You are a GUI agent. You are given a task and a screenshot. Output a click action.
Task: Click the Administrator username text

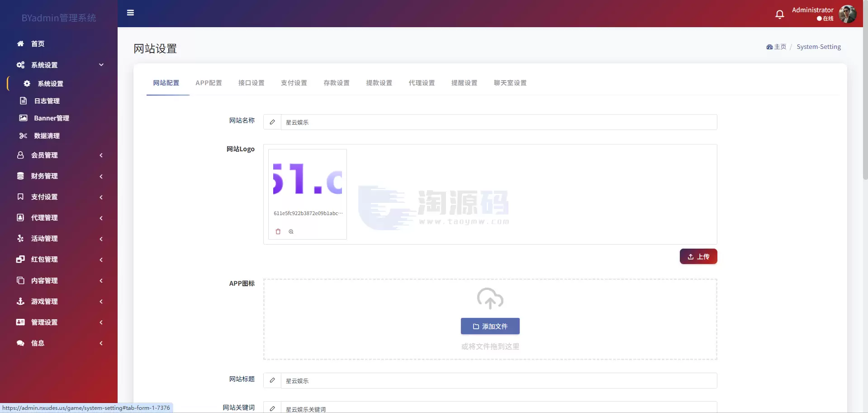tap(812, 10)
